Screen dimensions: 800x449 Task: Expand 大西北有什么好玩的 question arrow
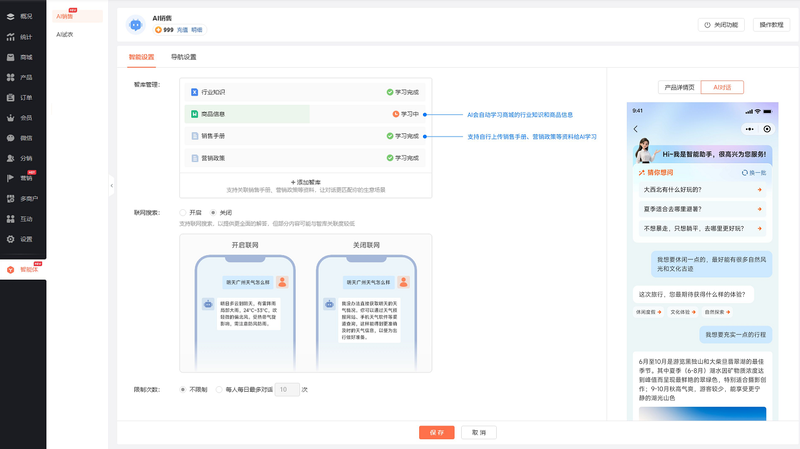[x=759, y=189]
